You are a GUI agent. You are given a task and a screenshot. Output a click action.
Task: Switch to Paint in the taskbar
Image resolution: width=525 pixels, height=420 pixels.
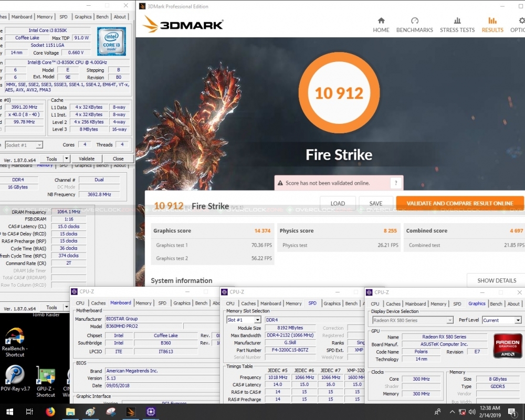[x=90, y=412]
